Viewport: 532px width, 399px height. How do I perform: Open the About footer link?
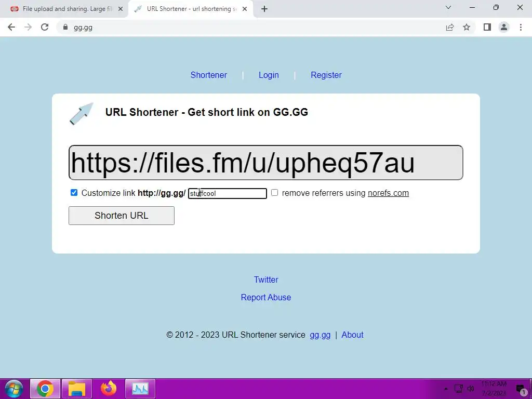click(x=352, y=335)
